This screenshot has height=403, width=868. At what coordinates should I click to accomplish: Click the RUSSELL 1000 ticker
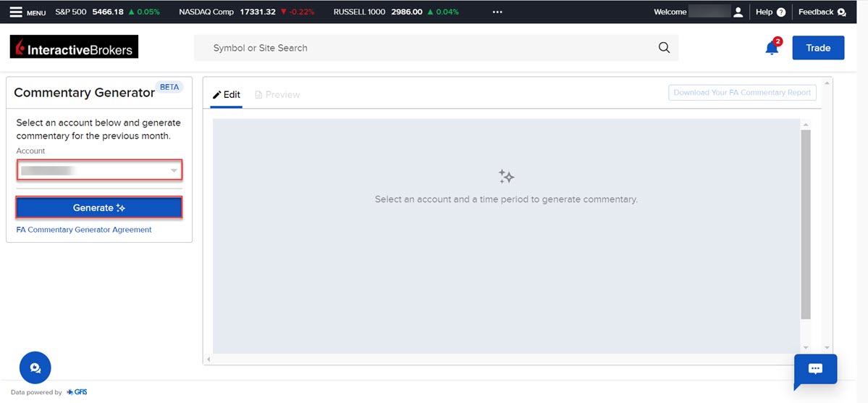[x=397, y=12]
